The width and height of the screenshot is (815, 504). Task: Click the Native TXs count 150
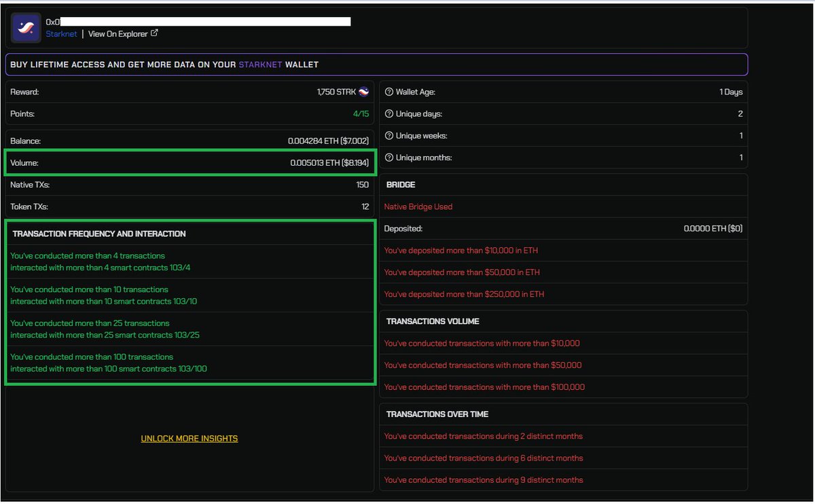point(363,185)
